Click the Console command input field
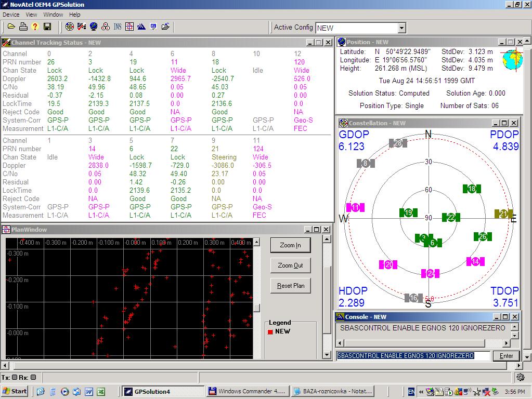This screenshot has width=532, height=399. [x=413, y=355]
